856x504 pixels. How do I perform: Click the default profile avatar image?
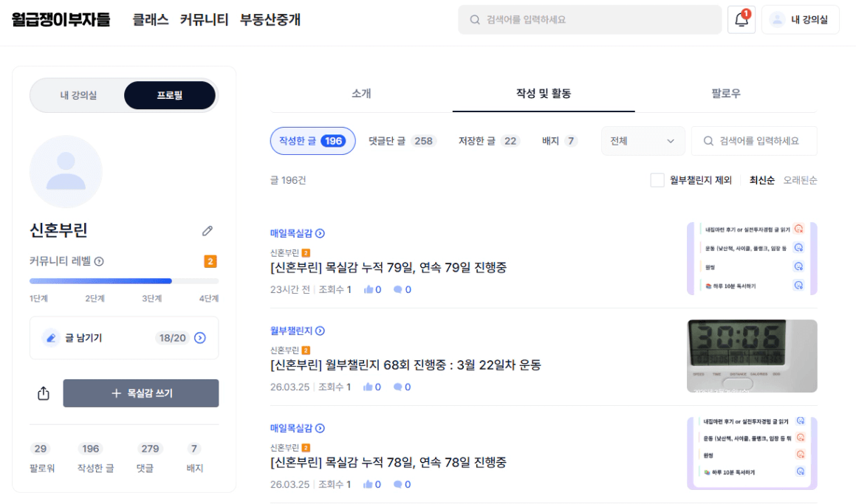point(66,171)
